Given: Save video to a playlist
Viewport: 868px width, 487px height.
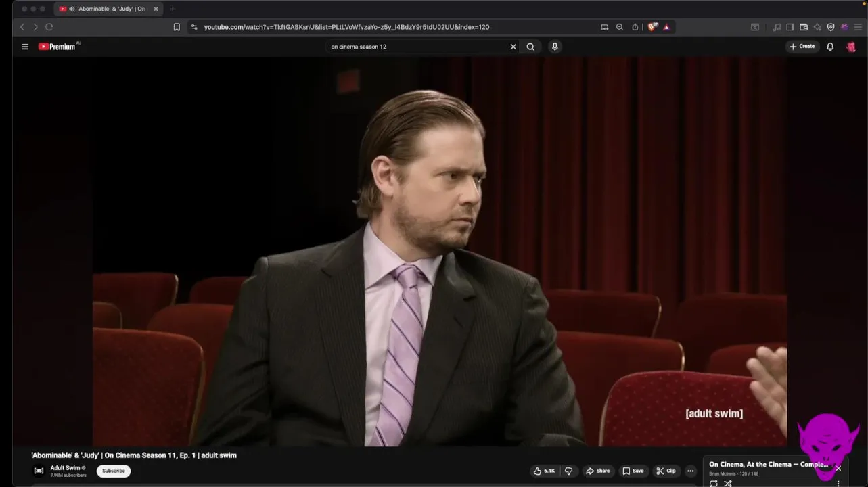Looking at the screenshot, I should pyautogui.click(x=633, y=471).
